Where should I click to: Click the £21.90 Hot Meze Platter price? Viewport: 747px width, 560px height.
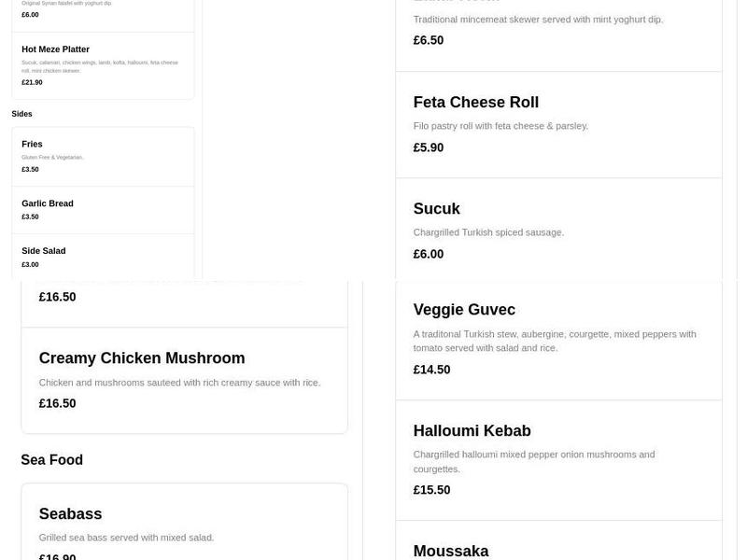coord(32,81)
